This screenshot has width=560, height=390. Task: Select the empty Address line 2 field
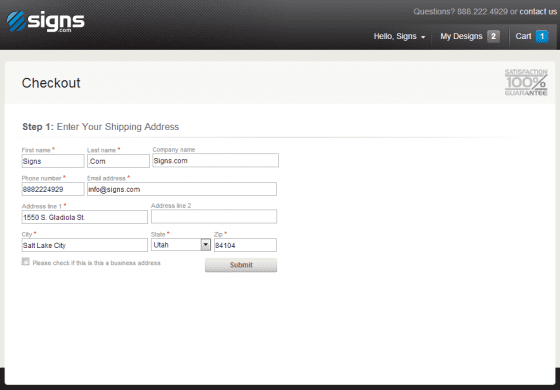point(214,216)
